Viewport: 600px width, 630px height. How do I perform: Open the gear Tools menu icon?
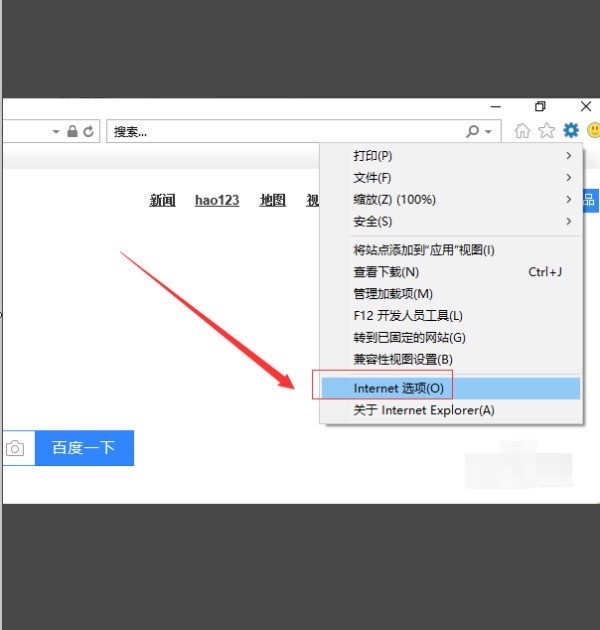571,131
